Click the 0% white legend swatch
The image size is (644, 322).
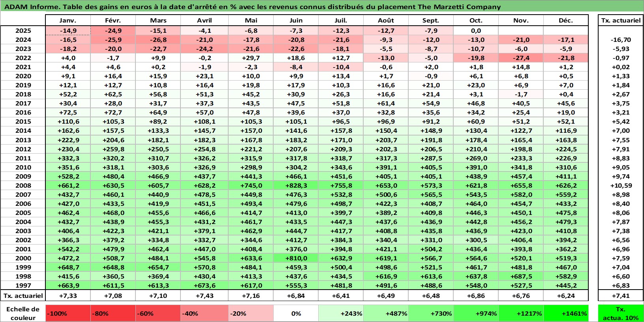click(x=296, y=313)
